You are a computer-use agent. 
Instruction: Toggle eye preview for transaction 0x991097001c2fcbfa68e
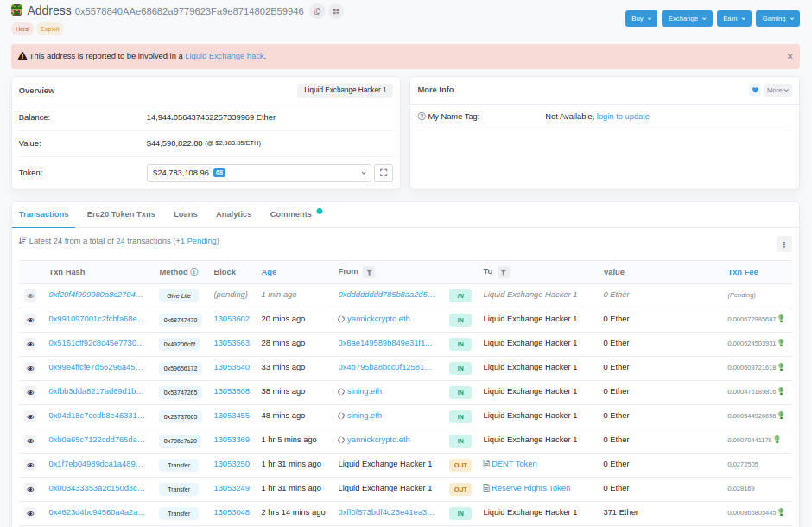click(30, 320)
